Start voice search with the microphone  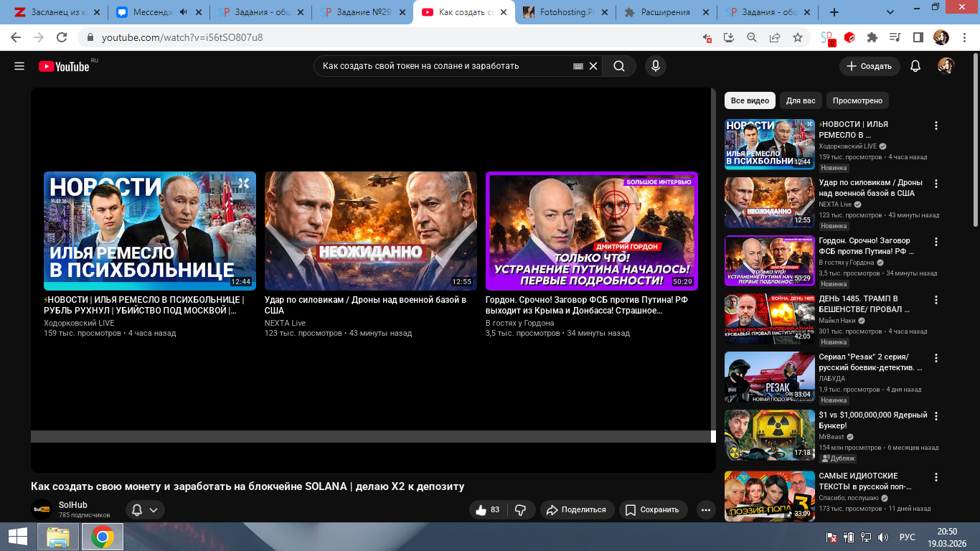(655, 66)
